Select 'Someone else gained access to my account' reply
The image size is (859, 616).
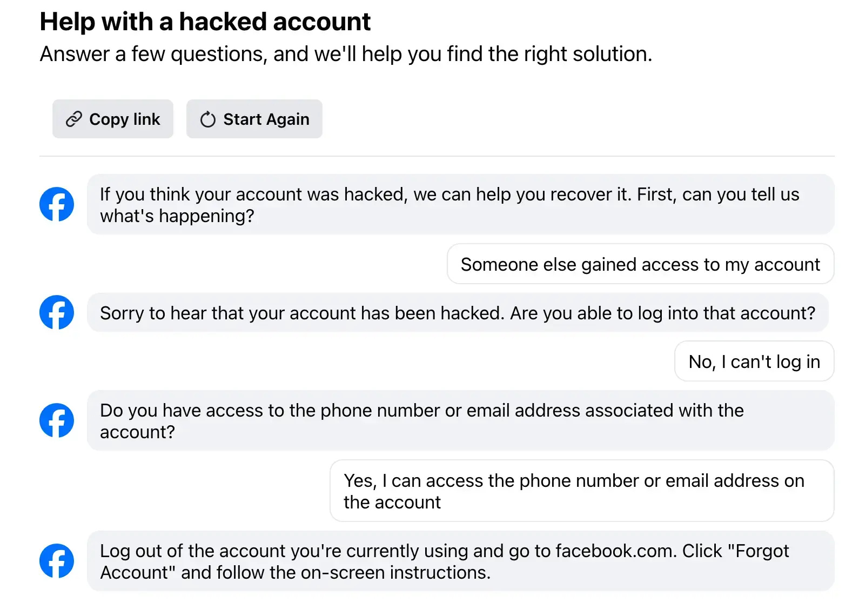(640, 264)
